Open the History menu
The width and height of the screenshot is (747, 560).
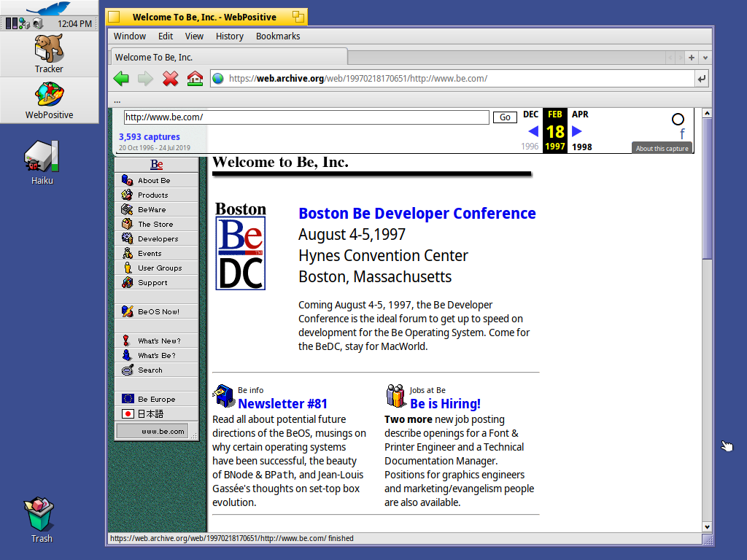click(229, 36)
